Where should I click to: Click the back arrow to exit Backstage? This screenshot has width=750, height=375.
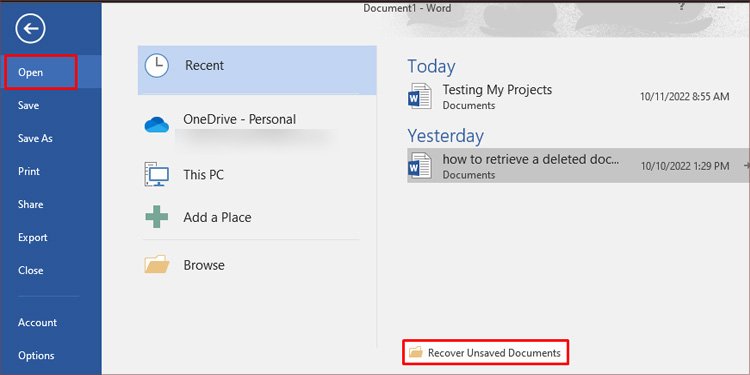(x=30, y=29)
